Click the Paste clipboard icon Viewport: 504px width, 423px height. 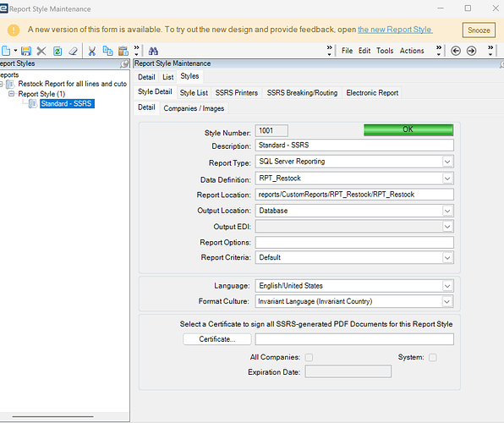pyautogui.click(x=123, y=51)
